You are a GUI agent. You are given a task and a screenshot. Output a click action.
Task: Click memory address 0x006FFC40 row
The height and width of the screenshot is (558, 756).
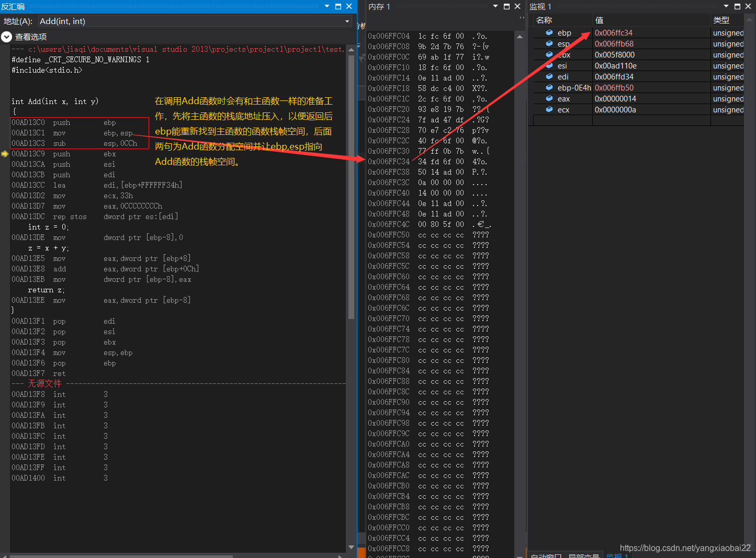(x=428, y=193)
